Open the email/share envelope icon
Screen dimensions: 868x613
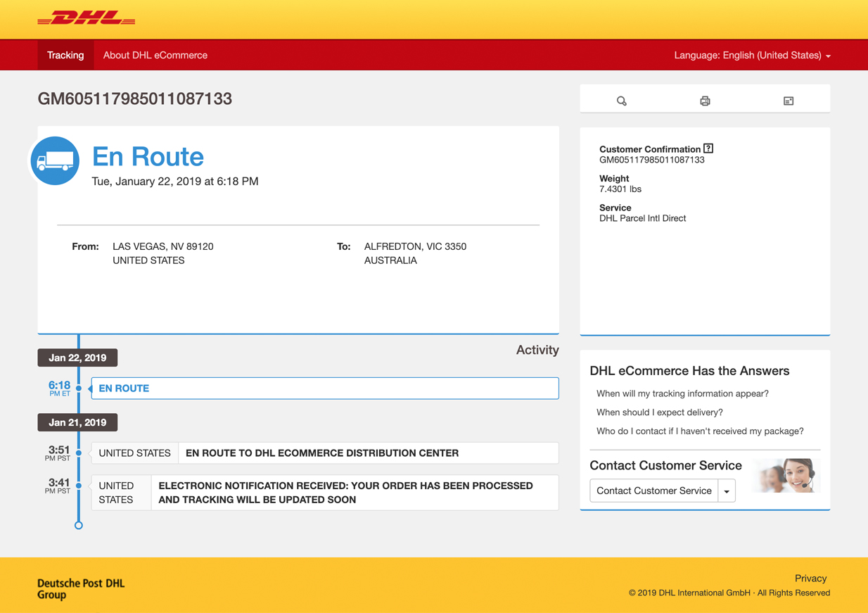[788, 101]
